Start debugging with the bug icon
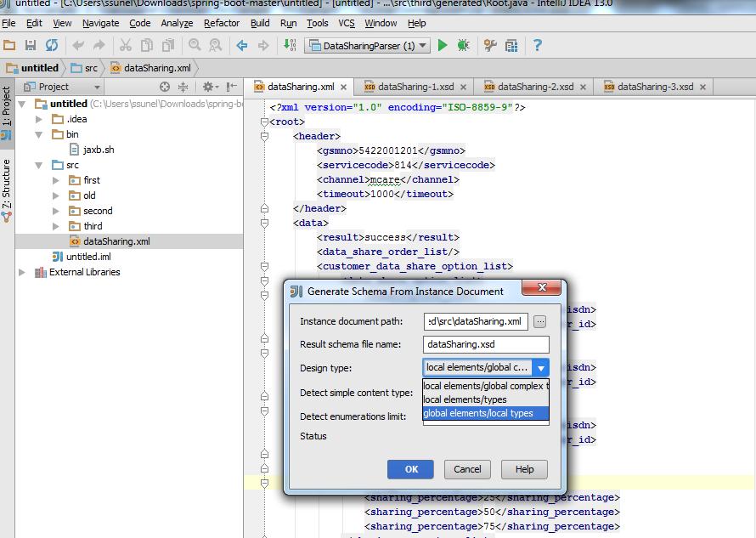Screen dimensions: 756x538 click(464, 47)
